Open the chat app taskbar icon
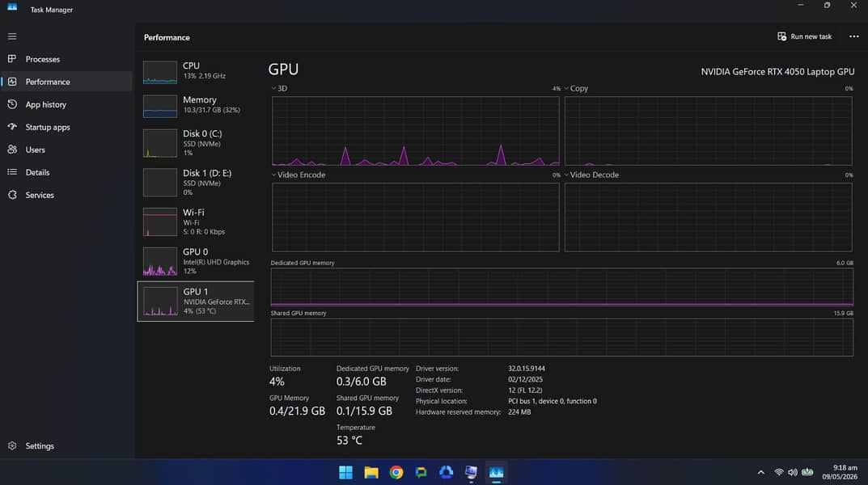Image resolution: width=868 pixels, height=485 pixels. pos(421,472)
